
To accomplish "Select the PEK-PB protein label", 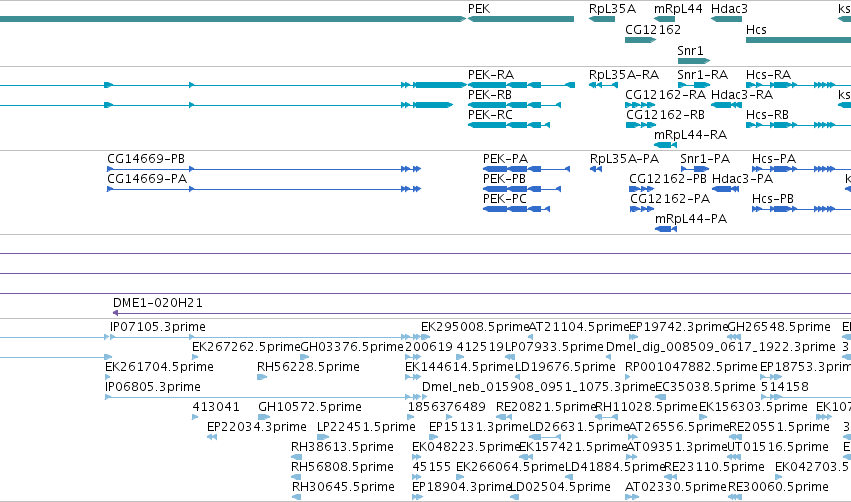I will (x=504, y=179).
